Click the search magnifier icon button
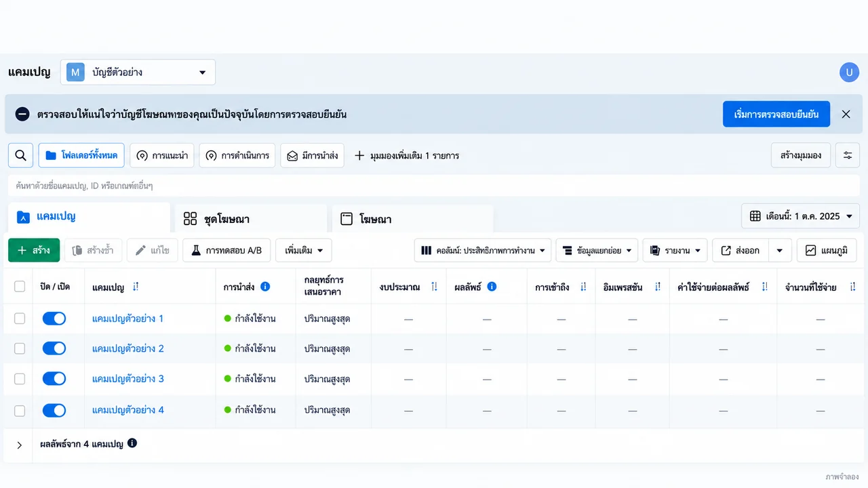This screenshot has height=488, width=868. pyautogui.click(x=21, y=155)
